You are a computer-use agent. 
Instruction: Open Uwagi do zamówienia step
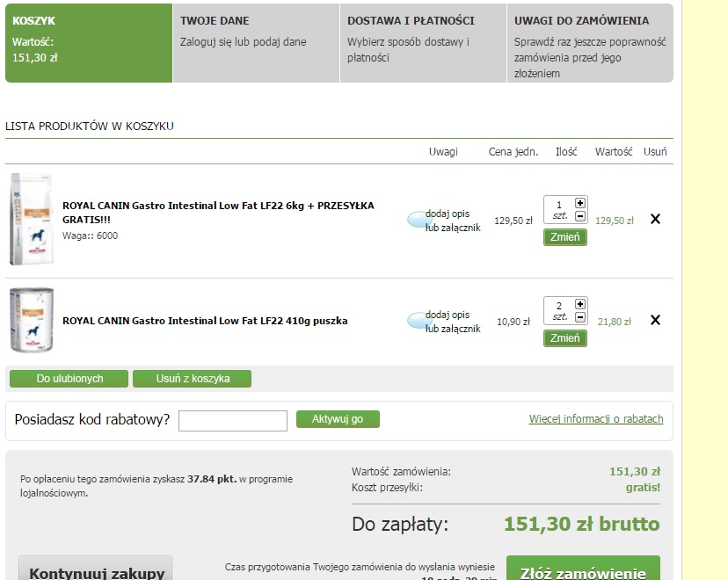pos(589,42)
